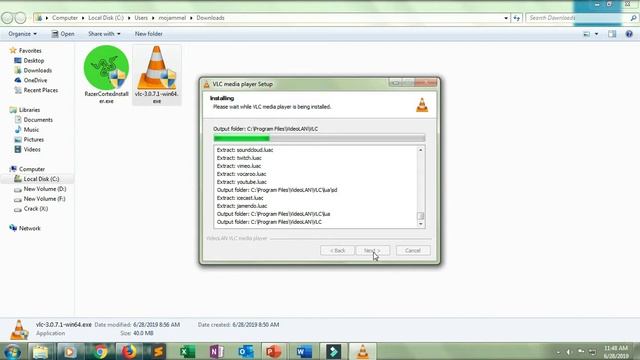This screenshot has width=640, height=360.
Task: Click 'Extract: soundcloud.luac' log line
Action: [x=245, y=150]
